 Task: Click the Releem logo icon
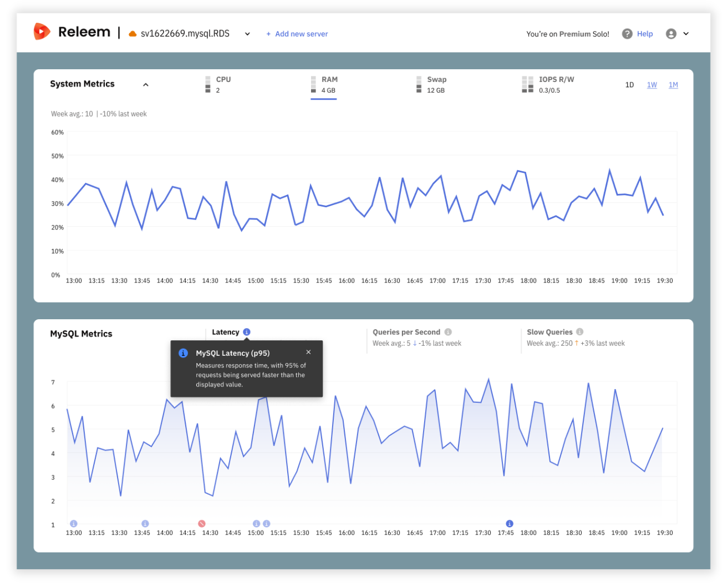(41, 32)
